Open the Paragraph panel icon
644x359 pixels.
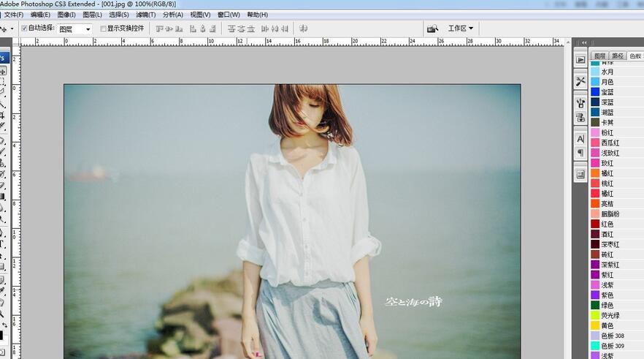click(x=580, y=153)
